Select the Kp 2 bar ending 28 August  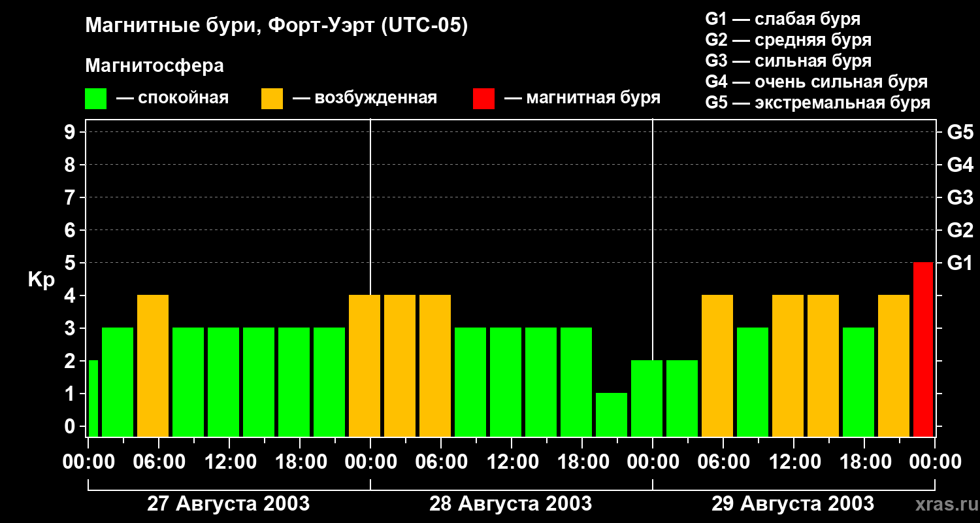click(647, 398)
